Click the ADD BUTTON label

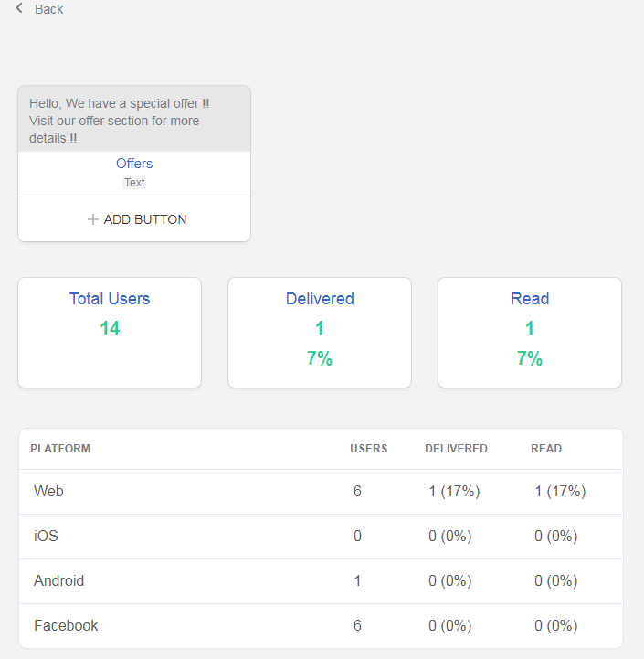click(x=144, y=219)
